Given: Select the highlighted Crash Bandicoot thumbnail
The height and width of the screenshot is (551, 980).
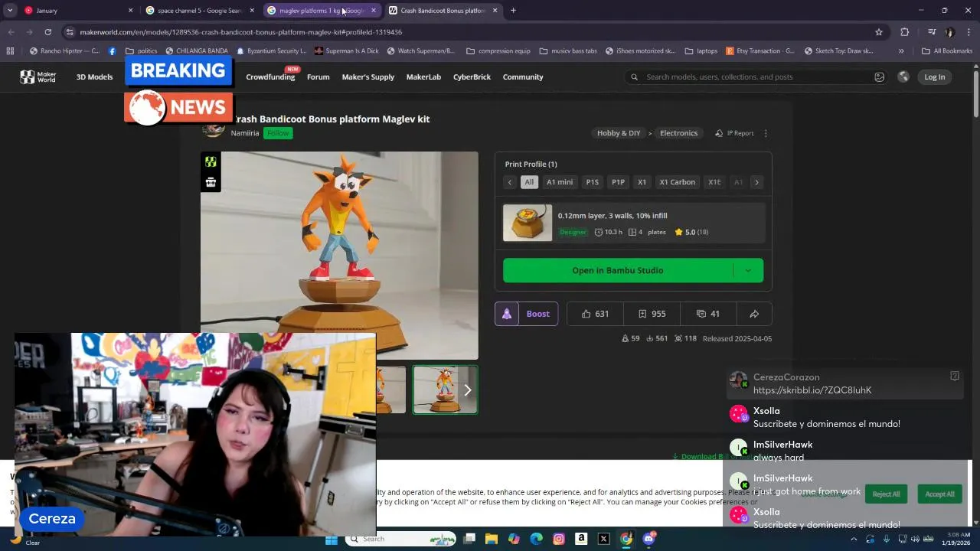Looking at the screenshot, I should click(445, 390).
